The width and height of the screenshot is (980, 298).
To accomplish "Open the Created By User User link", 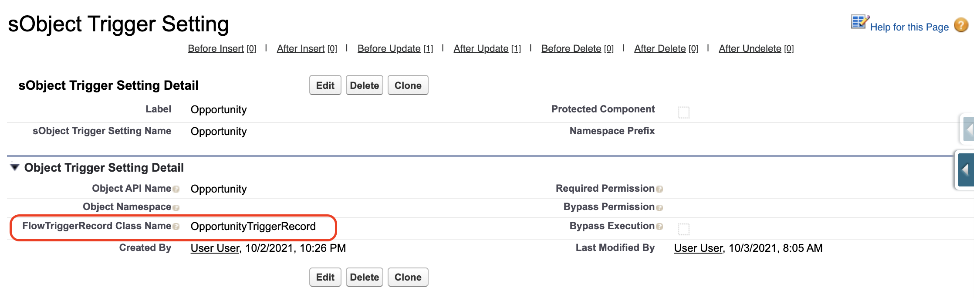I will tap(215, 248).
